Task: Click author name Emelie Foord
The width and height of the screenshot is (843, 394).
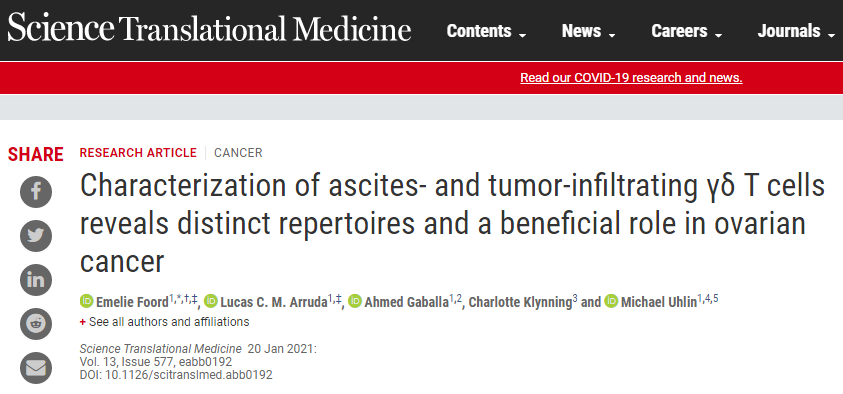Action: pyautogui.click(x=132, y=303)
